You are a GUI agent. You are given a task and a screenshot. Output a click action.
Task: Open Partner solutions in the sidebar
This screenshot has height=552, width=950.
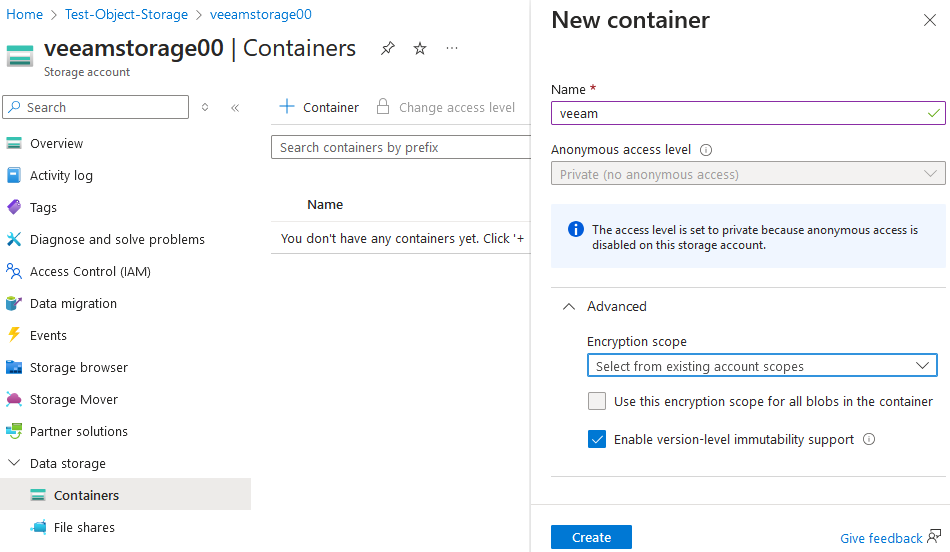click(x=79, y=431)
